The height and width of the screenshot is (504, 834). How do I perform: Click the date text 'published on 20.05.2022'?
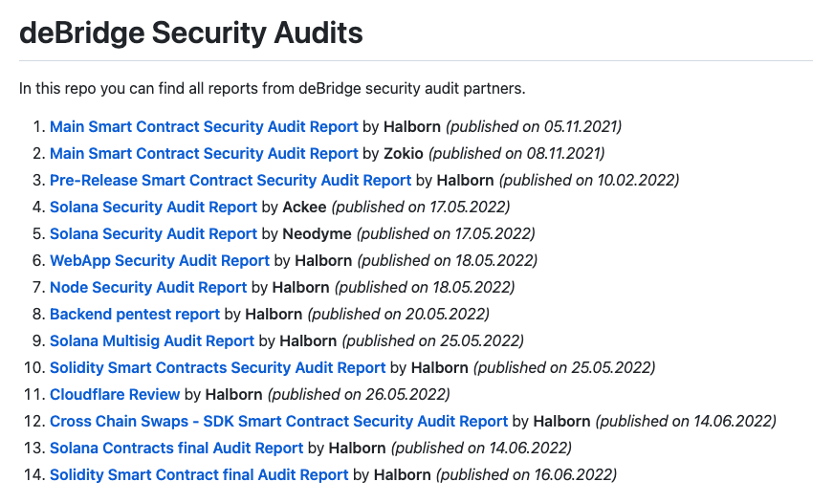399,315
